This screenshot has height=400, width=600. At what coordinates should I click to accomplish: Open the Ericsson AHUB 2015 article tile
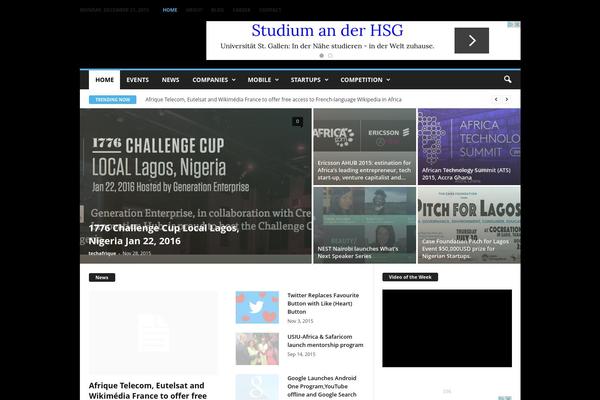pyautogui.click(x=365, y=147)
